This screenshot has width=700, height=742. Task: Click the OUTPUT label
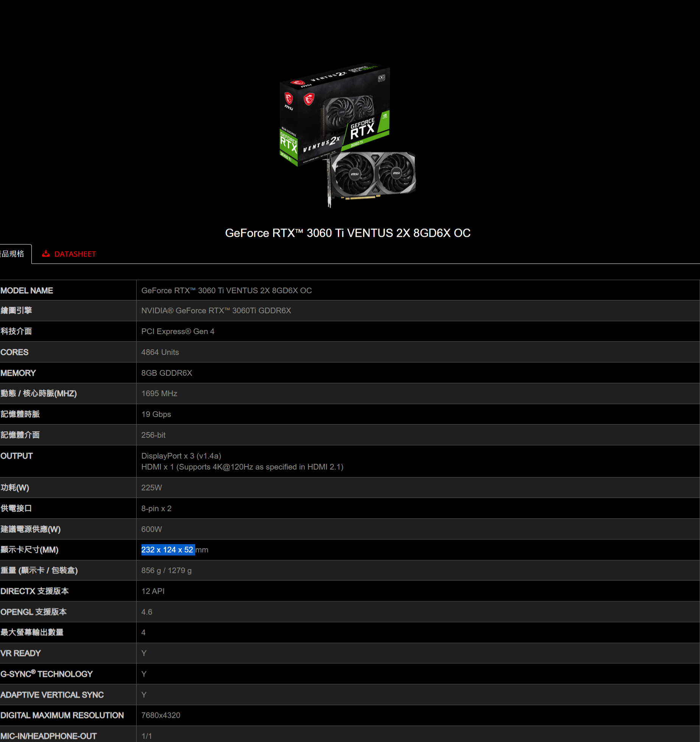[x=17, y=456]
